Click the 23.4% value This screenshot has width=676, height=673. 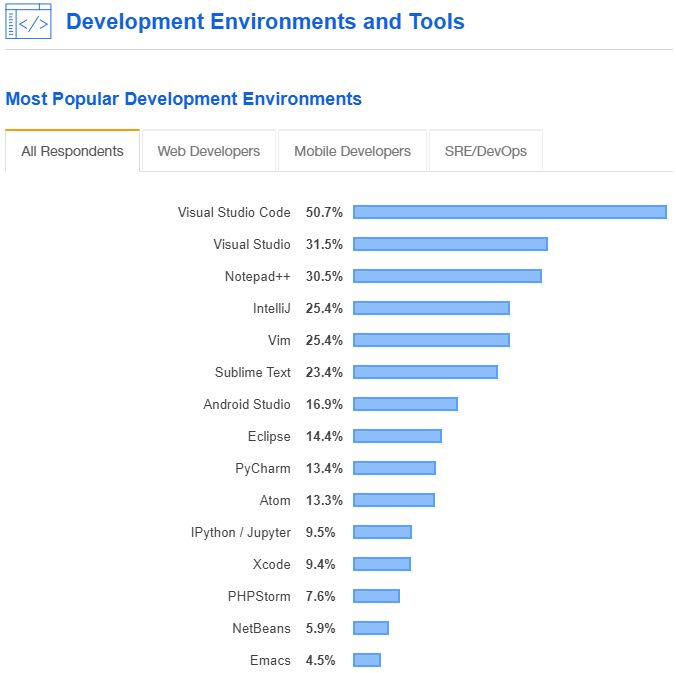pos(324,372)
